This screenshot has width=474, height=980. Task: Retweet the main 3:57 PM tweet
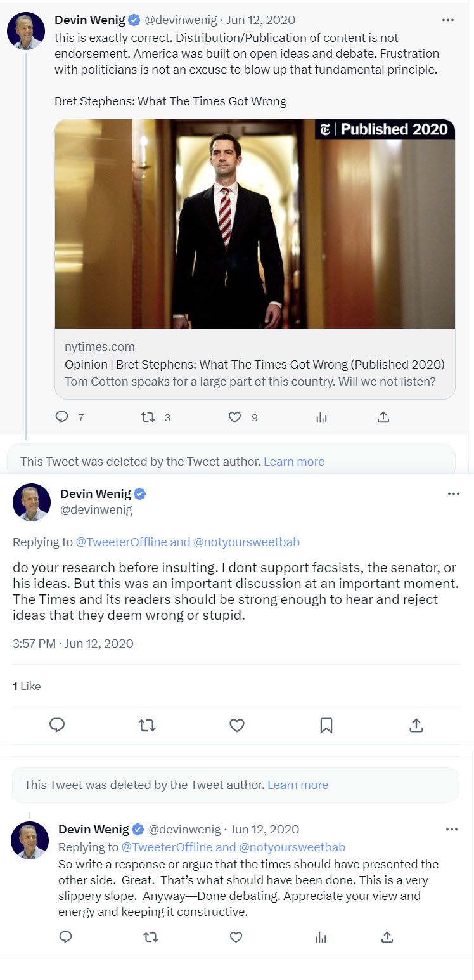[147, 725]
